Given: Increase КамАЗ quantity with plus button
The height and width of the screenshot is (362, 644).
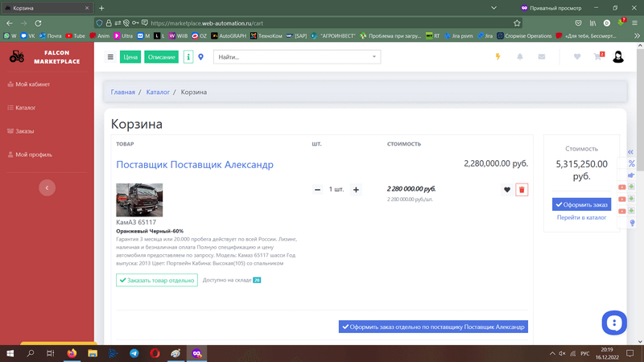Looking at the screenshot, I should point(356,190).
